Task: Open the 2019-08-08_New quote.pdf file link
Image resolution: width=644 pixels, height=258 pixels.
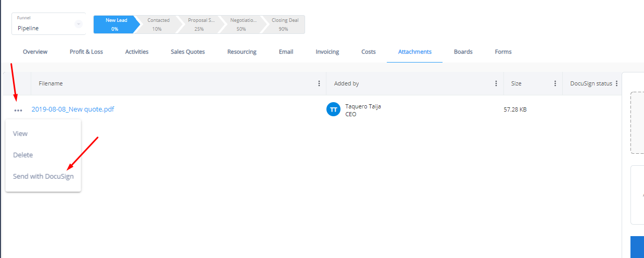Action: pos(73,109)
